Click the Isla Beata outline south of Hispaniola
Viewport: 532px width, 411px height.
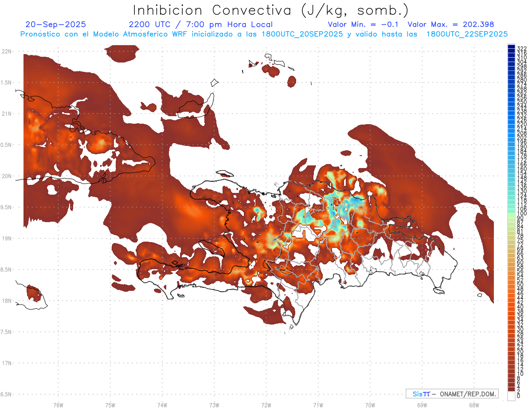[x=291, y=327]
